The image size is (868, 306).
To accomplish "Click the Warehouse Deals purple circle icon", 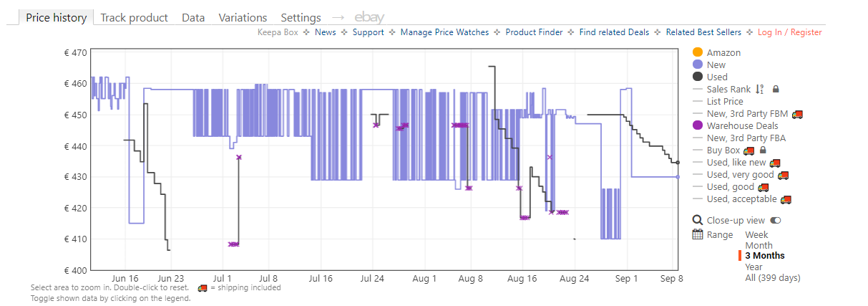I will pos(698,125).
